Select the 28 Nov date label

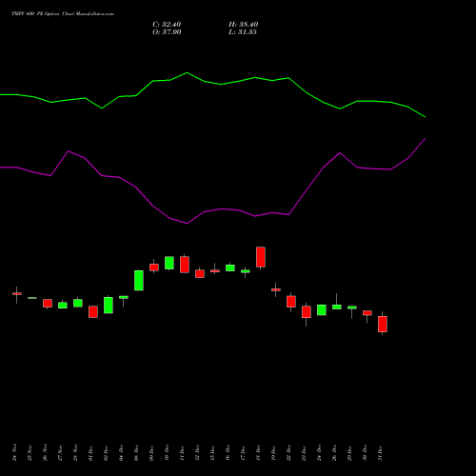75,452
